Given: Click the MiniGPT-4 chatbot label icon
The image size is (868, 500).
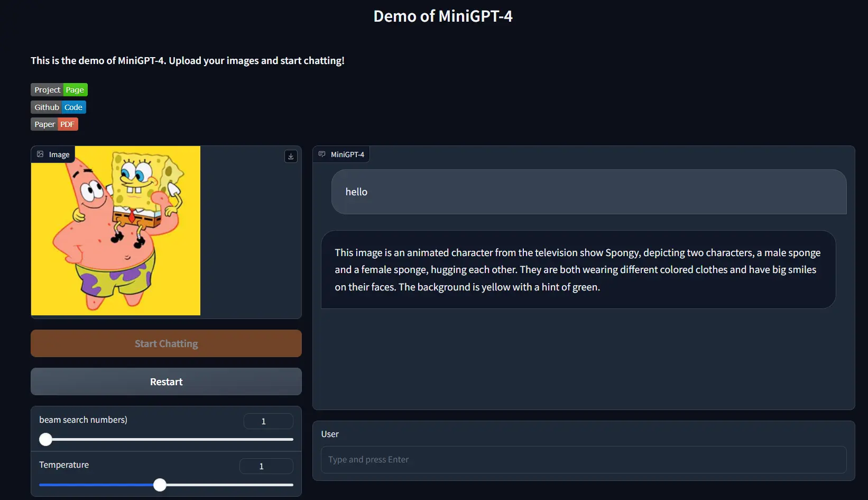Looking at the screenshot, I should click(322, 154).
